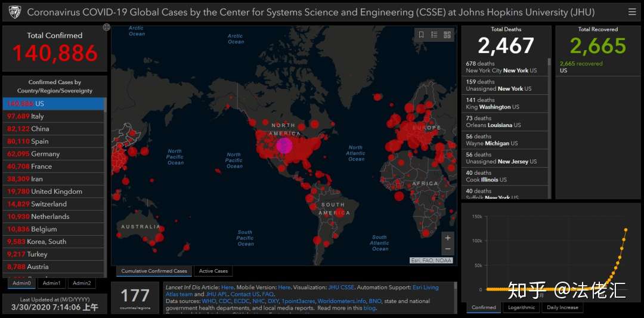Select Italy in the country list
This screenshot has height=318, width=644.
(x=54, y=116)
